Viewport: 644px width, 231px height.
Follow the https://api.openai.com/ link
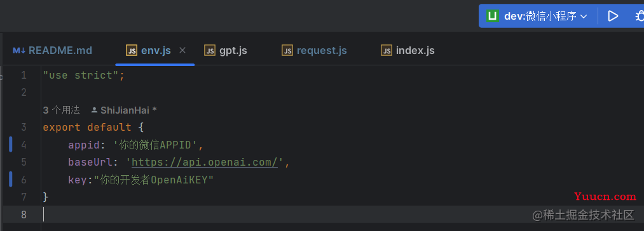coord(205,162)
